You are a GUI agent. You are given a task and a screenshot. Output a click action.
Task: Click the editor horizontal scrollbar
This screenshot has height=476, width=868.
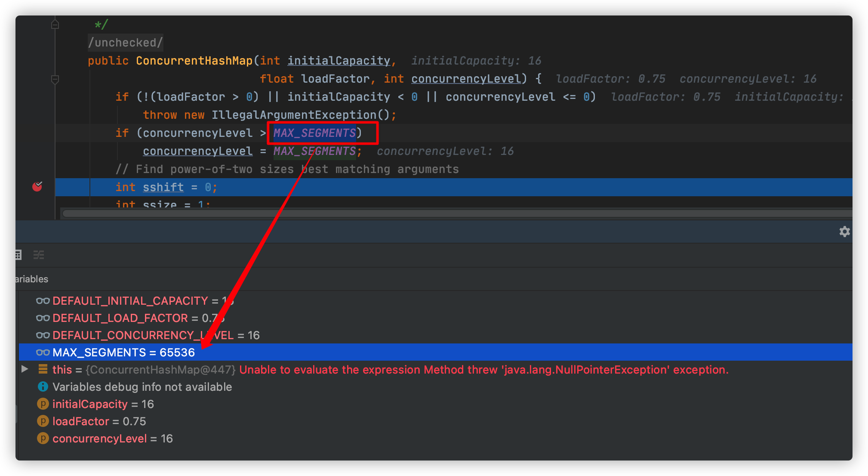(x=457, y=213)
